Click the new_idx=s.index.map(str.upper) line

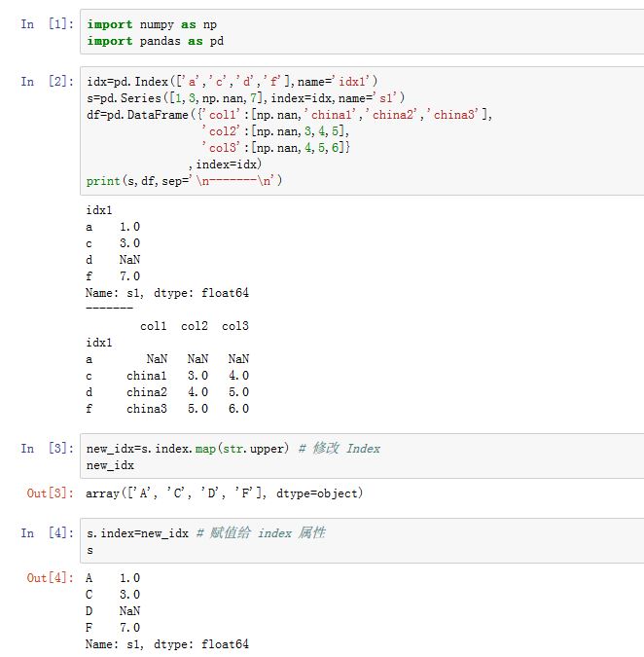tap(187, 449)
